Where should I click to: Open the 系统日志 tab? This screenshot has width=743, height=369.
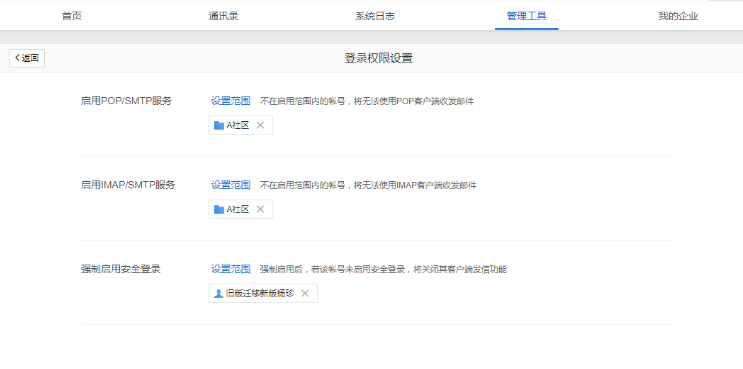pos(375,16)
